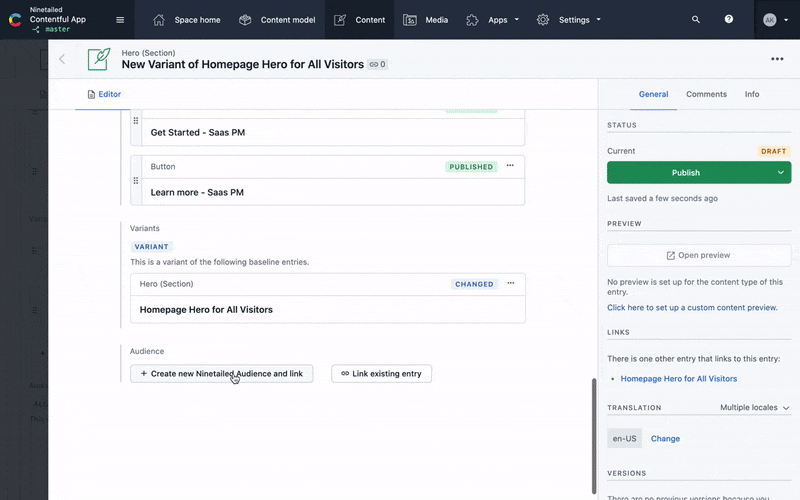The image size is (800, 500).
Task: Click the CHANGED status badge
Action: point(474,284)
